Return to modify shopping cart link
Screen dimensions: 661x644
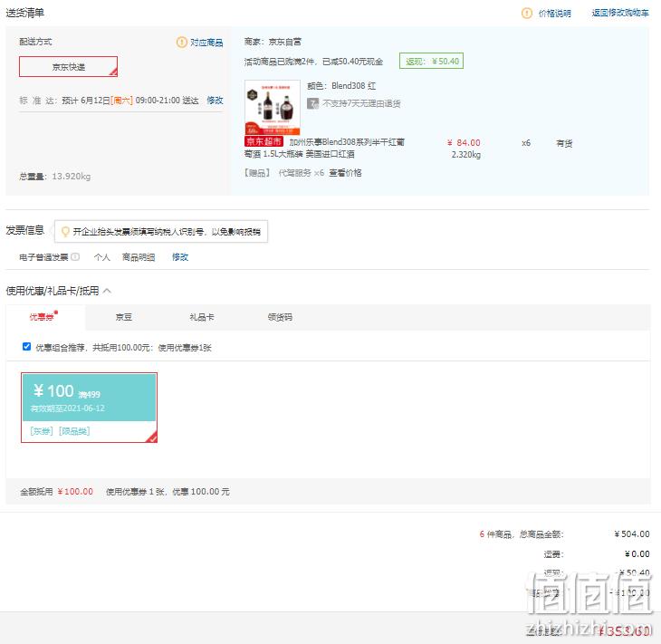click(x=620, y=13)
